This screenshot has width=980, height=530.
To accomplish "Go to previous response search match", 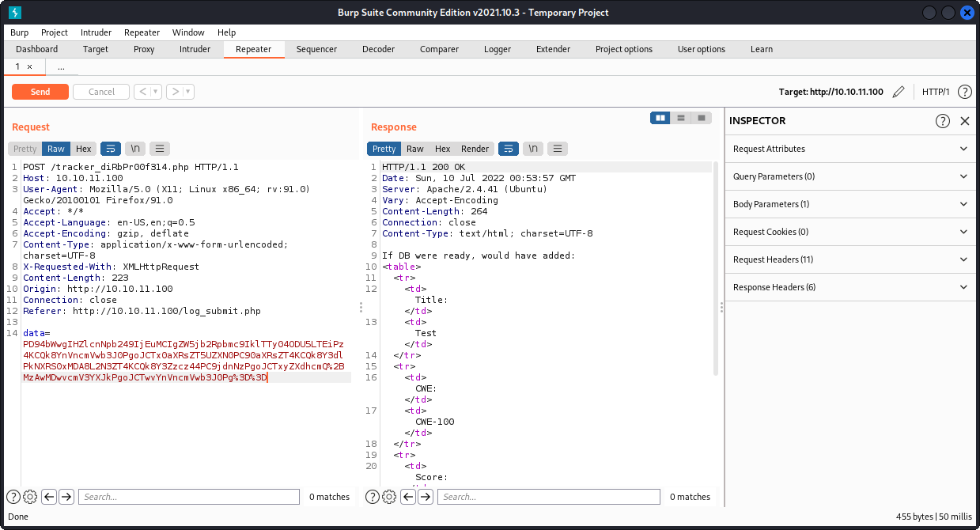I will (x=408, y=497).
